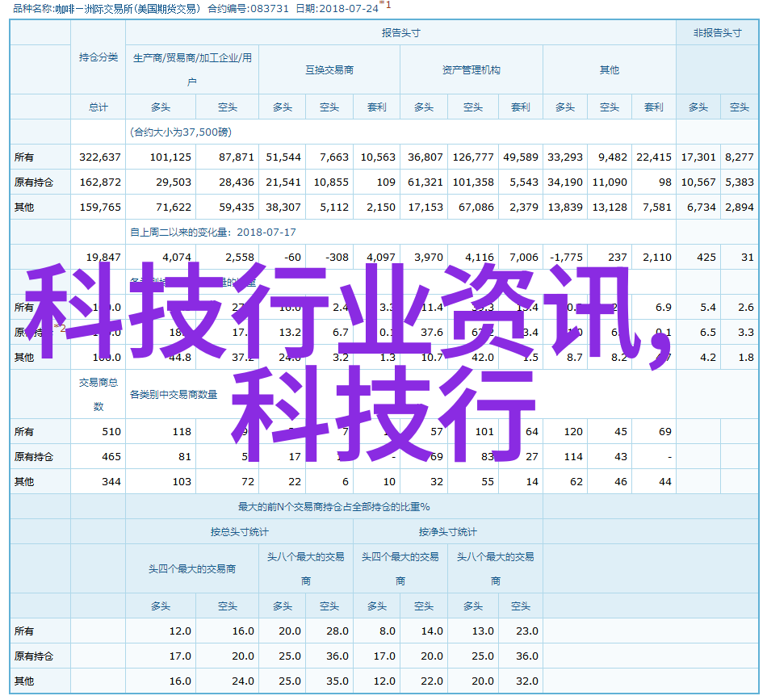This screenshot has height=700, width=767.
Task: Click the 各类别中交易商数量 label
Action: pyautogui.click(x=174, y=395)
